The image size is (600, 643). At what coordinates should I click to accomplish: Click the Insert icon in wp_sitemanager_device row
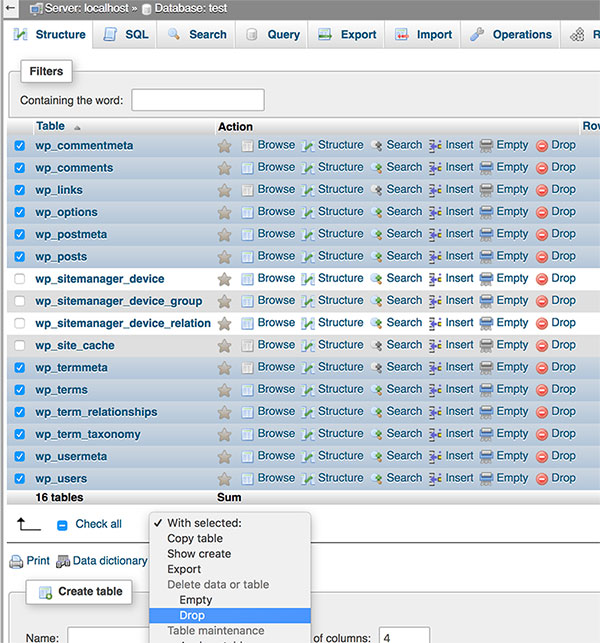(435, 279)
